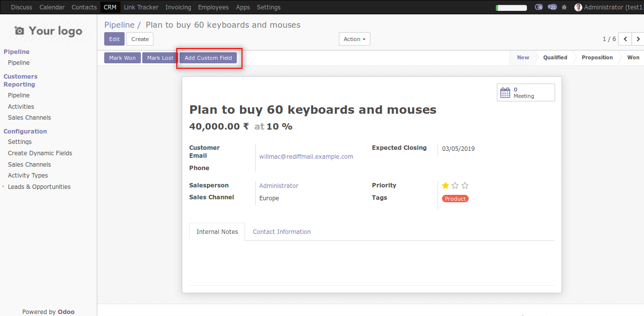This screenshot has height=316, width=644.
Task: Go to the next record arrow
Action: coord(638,39)
